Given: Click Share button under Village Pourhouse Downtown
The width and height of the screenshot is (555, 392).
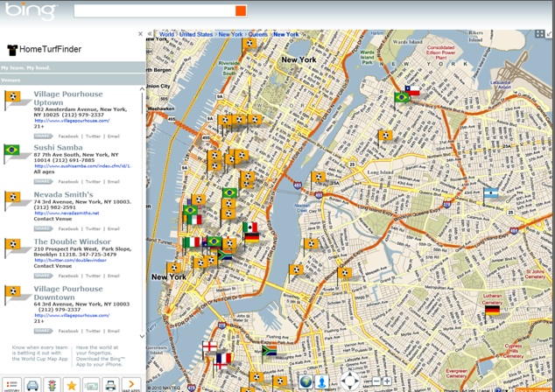Looking at the screenshot, I should pos(43,331).
